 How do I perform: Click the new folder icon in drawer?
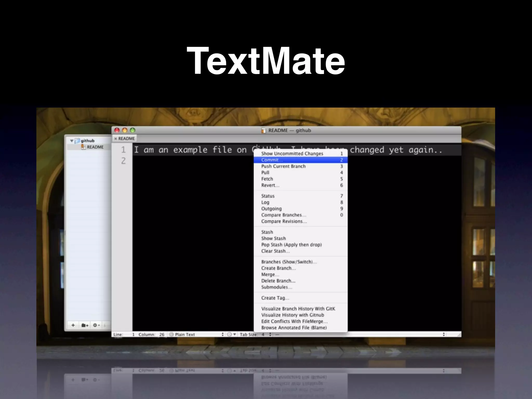click(x=85, y=325)
